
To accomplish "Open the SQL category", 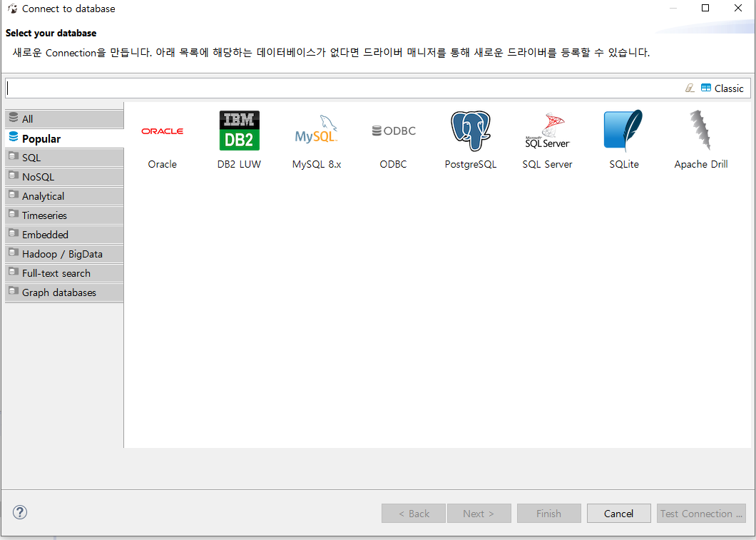I will point(65,158).
